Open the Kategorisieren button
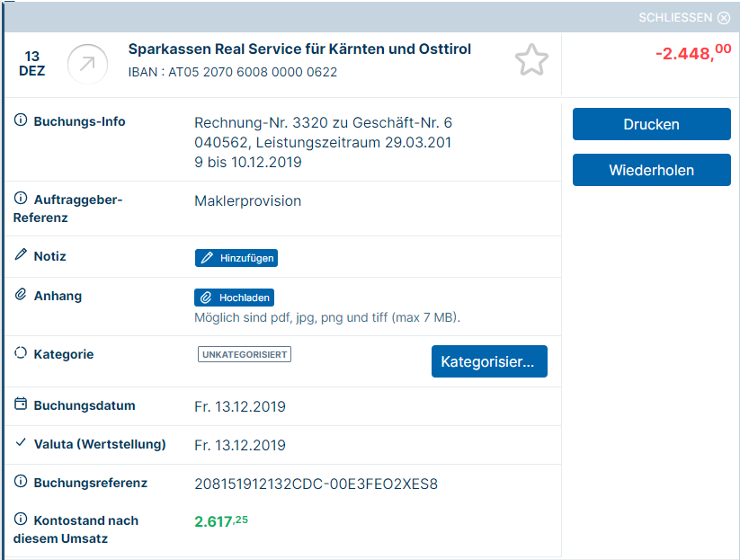Image resolution: width=740 pixels, height=560 pixels. (489, 361)
